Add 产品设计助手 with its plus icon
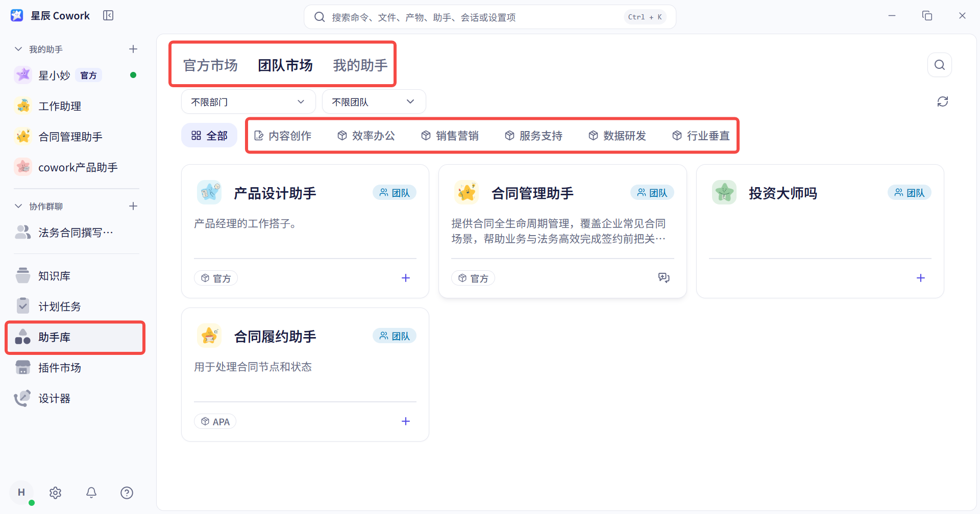The width and height of the screenshot is (980, 514). [406, 278]
